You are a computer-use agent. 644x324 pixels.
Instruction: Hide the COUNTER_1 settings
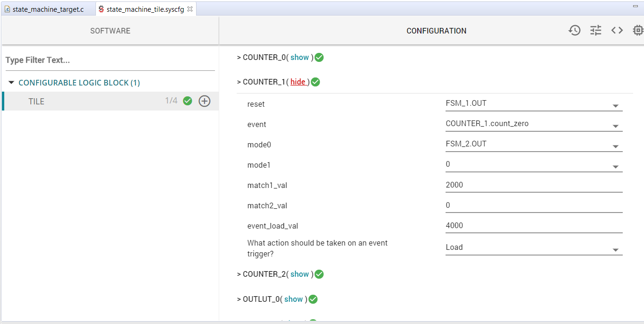298,82
